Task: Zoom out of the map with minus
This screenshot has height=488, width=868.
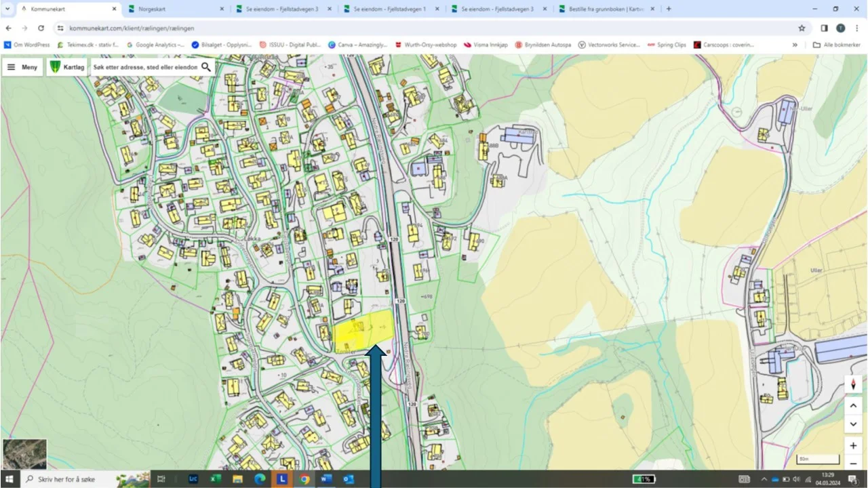Action: pos(853,463)
